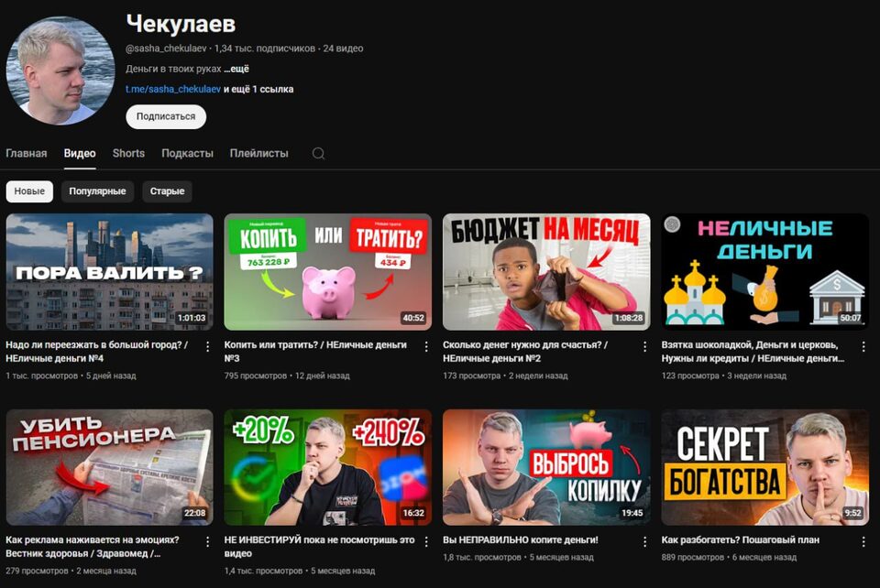Open the channel search magnifier icon
The image size is (880, 588).
point(318,153)
